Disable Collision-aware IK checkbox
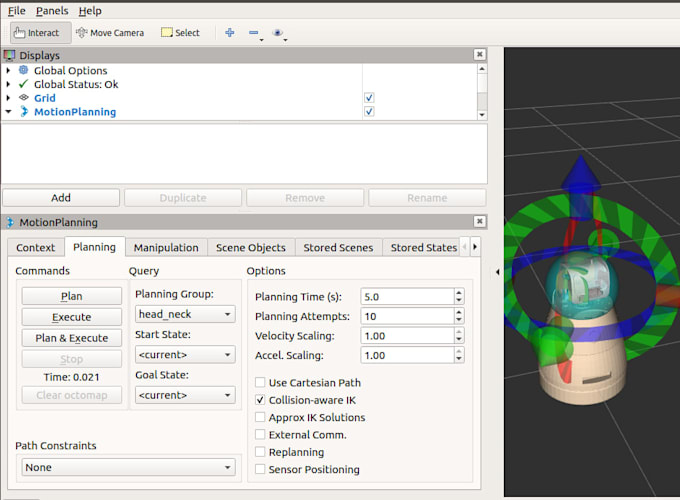 [x=260, y=400]
